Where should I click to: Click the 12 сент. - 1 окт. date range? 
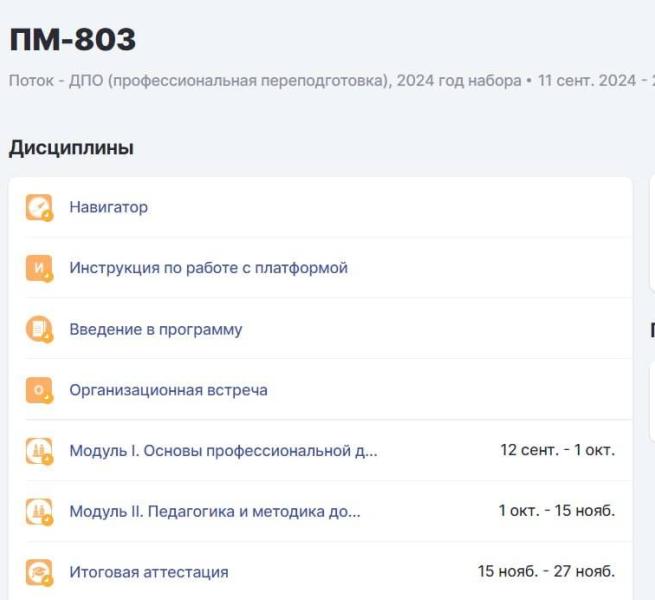[557, 450]
